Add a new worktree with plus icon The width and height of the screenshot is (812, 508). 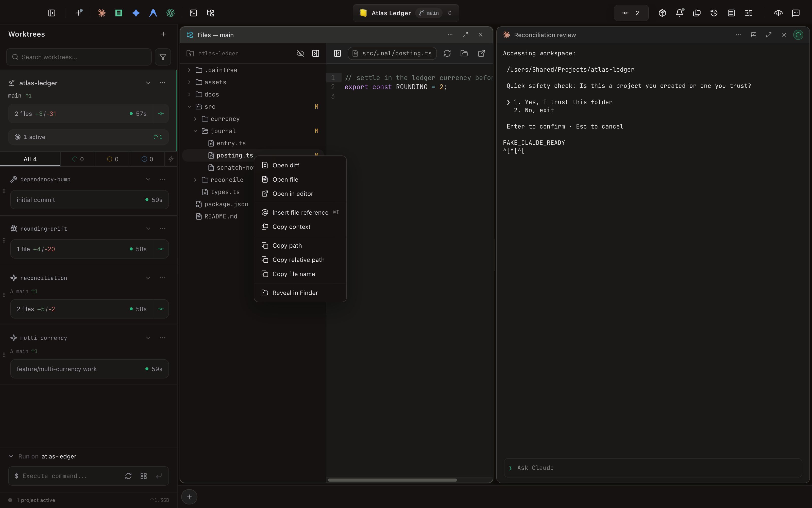tap(163, 34)
